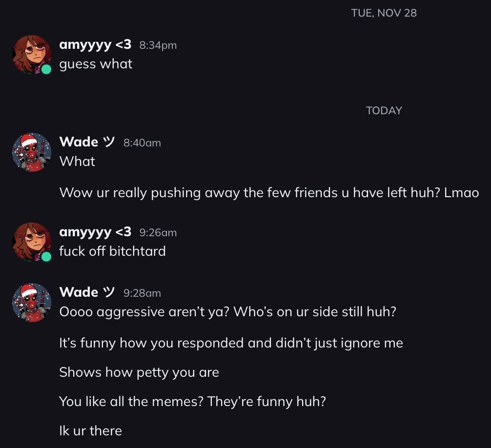Image resolution: width=491 pixels, height=448 pixels.
Task: Click the Wade username at 8:40am
Action: [86, 142]
